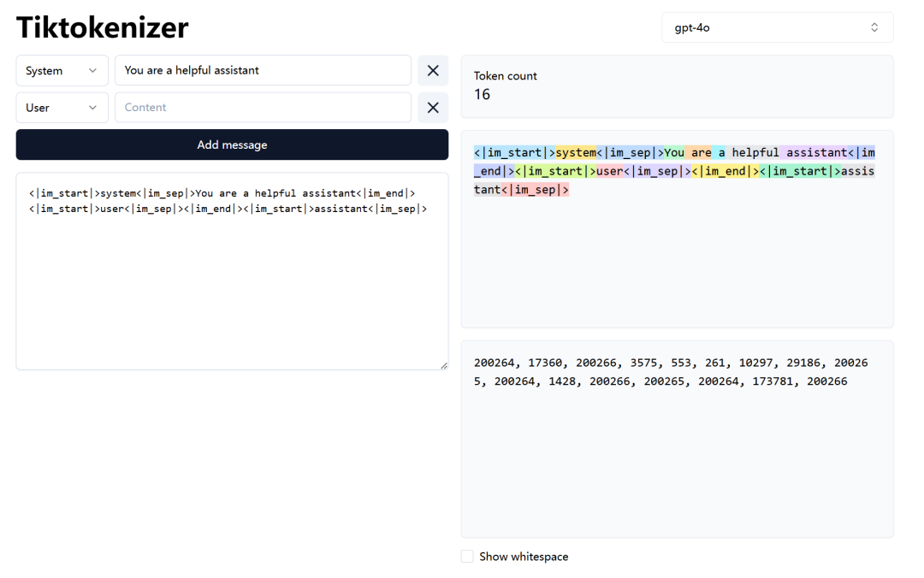Click the highlighted 'system' token

(x=576, y=152)
